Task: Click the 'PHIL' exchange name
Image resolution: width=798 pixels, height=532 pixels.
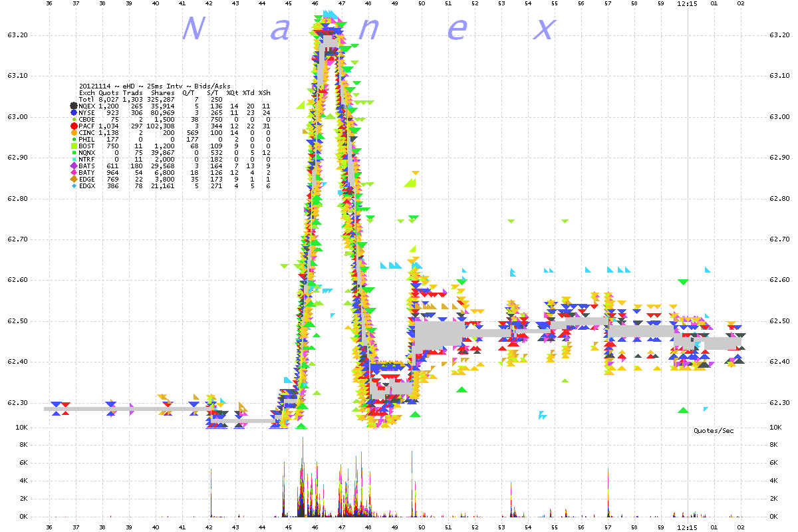Action: click(87, 140)
